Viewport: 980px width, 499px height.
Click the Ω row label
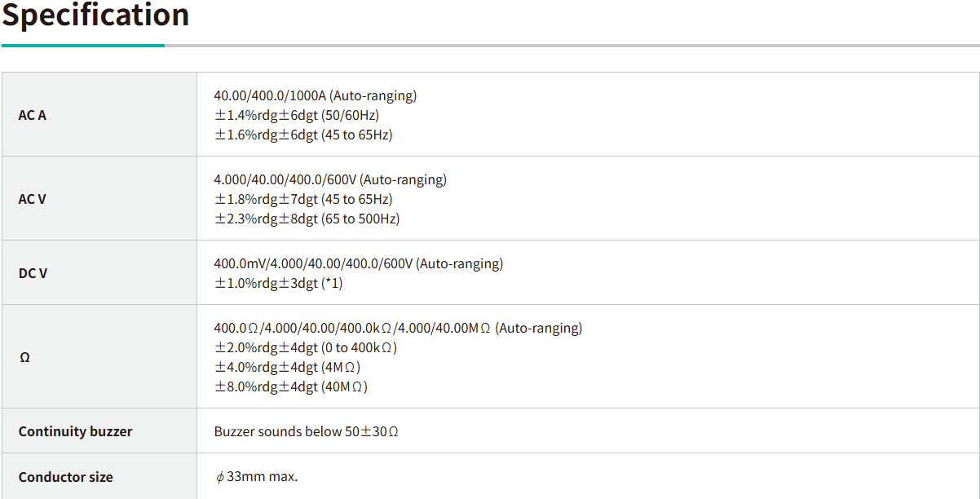[24, 357]
